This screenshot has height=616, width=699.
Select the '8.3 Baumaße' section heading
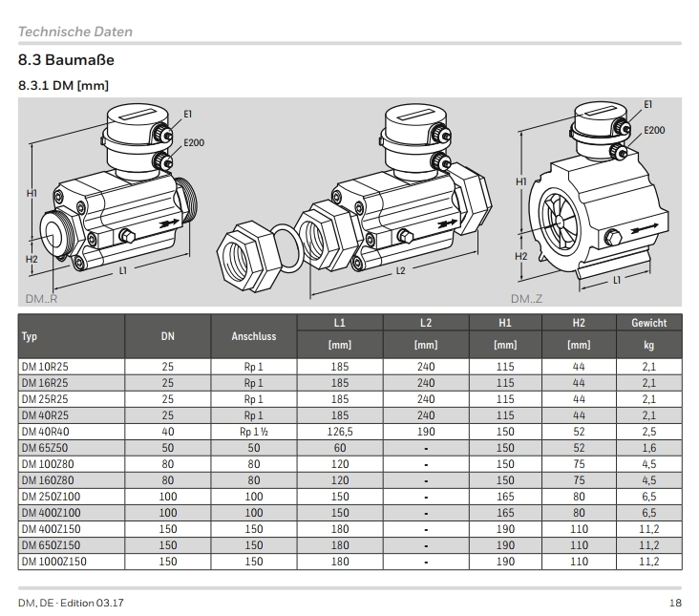(x=66, y=60)
